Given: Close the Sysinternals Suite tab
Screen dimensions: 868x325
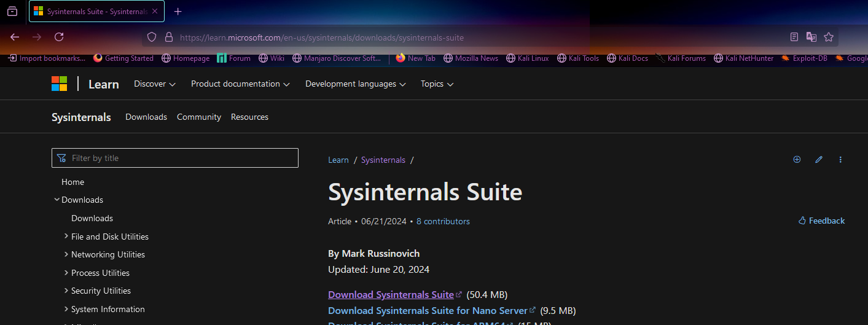Looking at the screenshot, I should click(155, 12).
